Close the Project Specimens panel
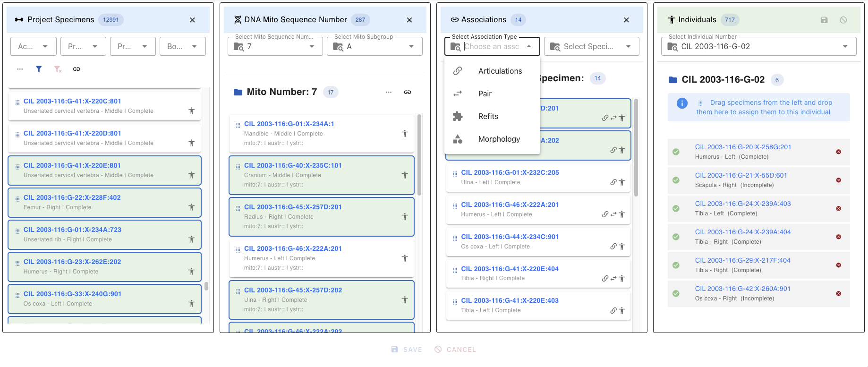This screenshot has width=868, height=367. click(x=192, y=20)
